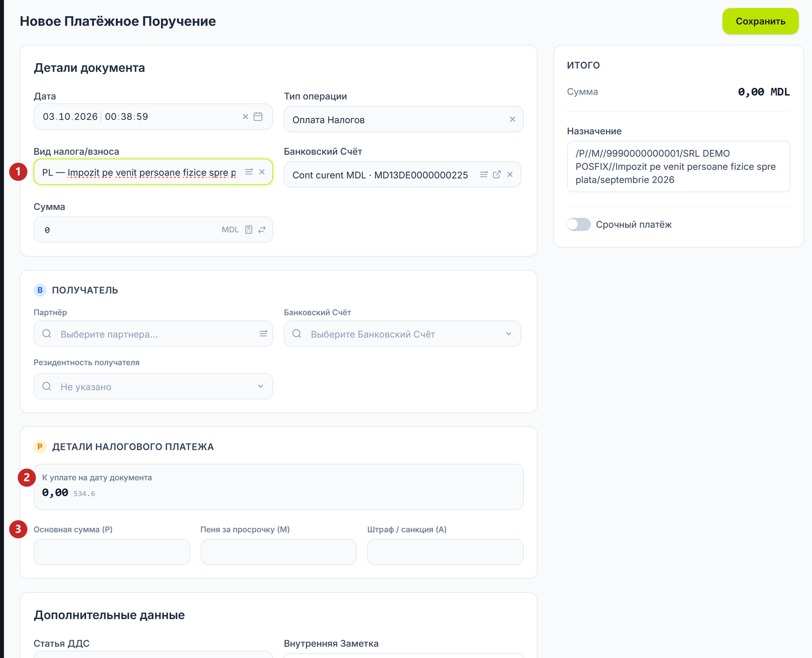Focus the Выберите партнера search field
812x658 pixels.
coord(153,334)
